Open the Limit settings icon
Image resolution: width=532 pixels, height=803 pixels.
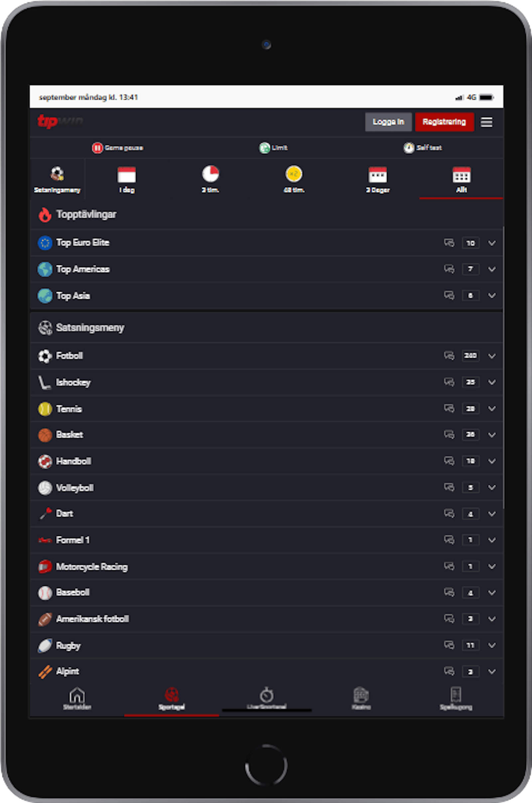pyautogui.click(x=265, y=148)
